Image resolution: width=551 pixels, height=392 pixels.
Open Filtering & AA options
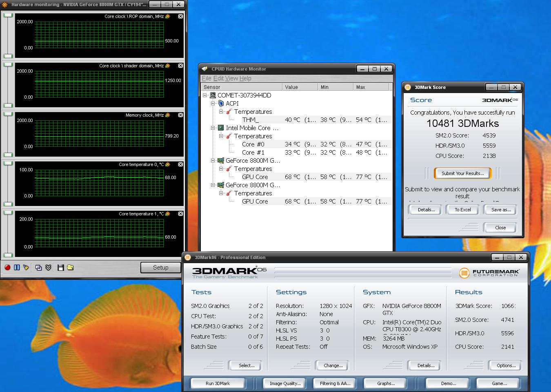335,383
